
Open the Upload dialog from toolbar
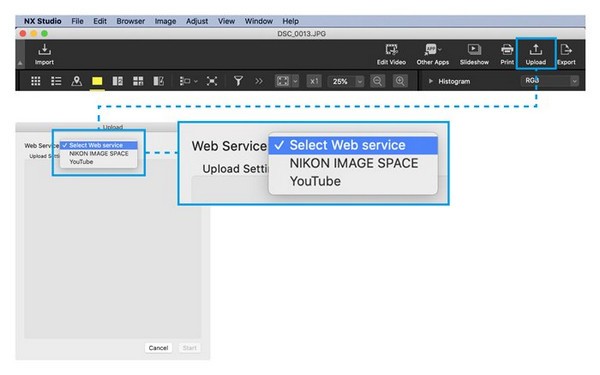(x=536, y=54)
